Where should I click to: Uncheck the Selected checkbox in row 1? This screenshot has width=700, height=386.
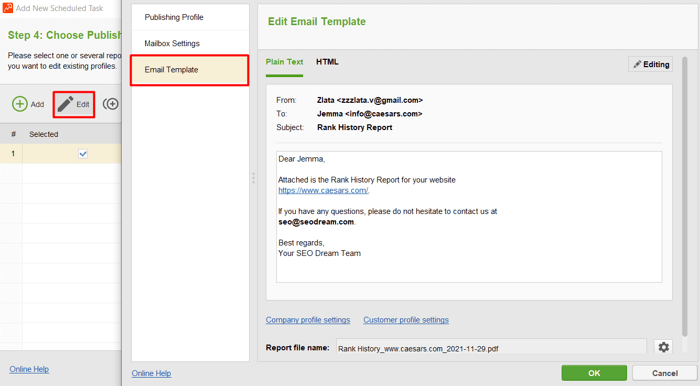(83, 154)
